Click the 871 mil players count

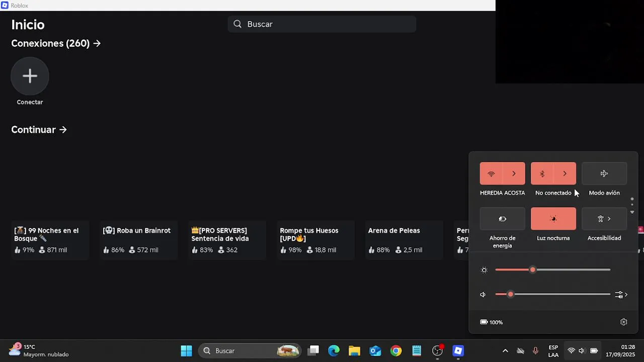click(x=53, y=250)
